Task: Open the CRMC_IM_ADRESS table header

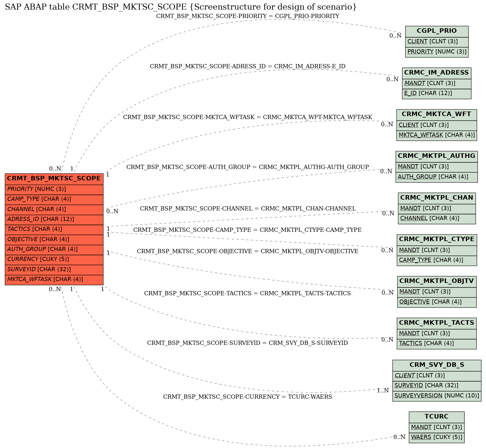Action: (437, 73)
